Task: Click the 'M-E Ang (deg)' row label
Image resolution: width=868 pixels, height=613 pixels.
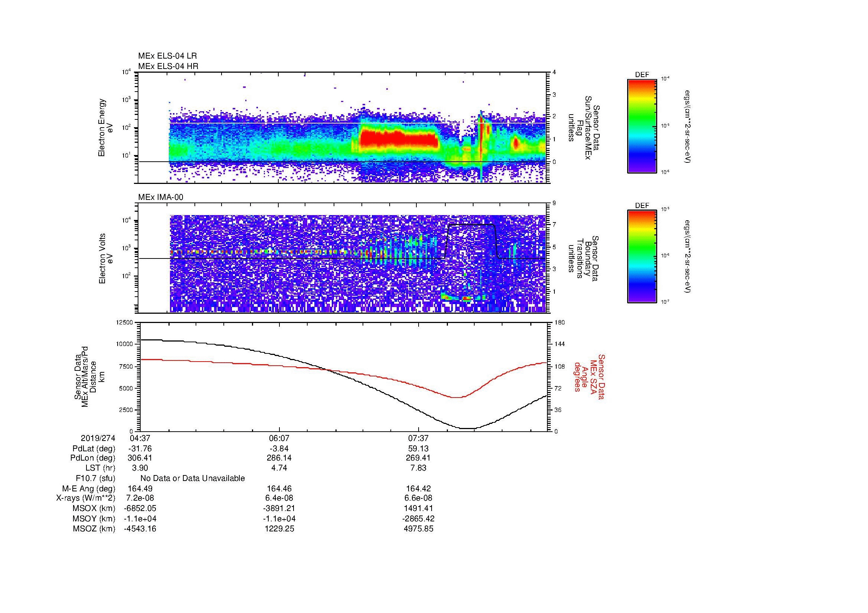Action: click(x=88, y=489)
